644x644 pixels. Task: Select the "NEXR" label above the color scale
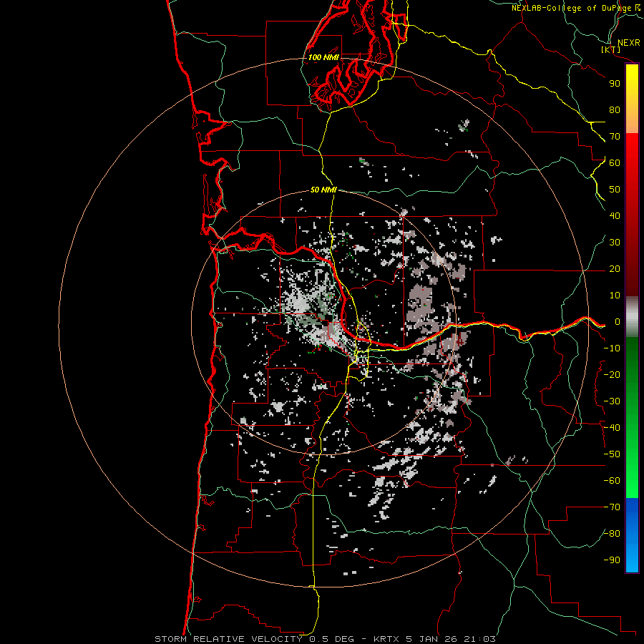[x=628, y=43]
